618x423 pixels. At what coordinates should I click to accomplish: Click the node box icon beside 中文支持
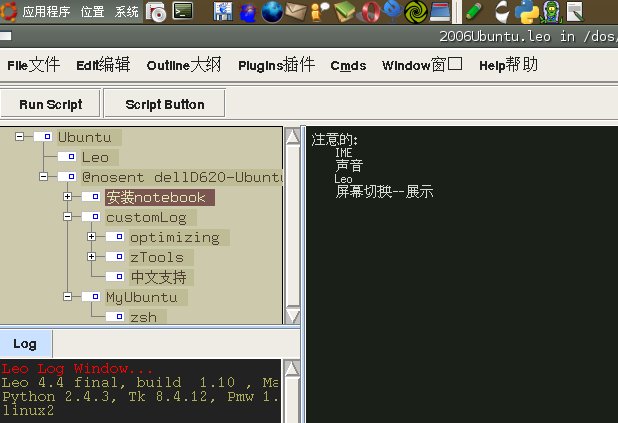pos(115,277)
